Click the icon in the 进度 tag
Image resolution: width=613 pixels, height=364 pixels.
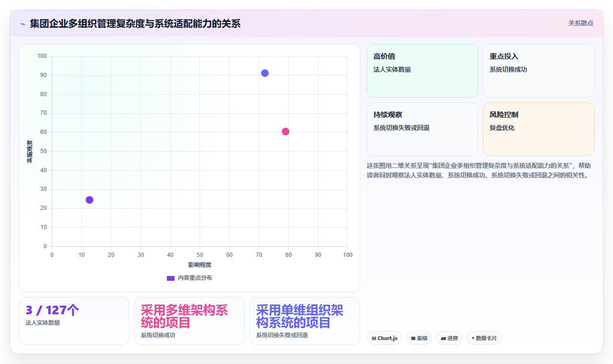click(443, 339)
